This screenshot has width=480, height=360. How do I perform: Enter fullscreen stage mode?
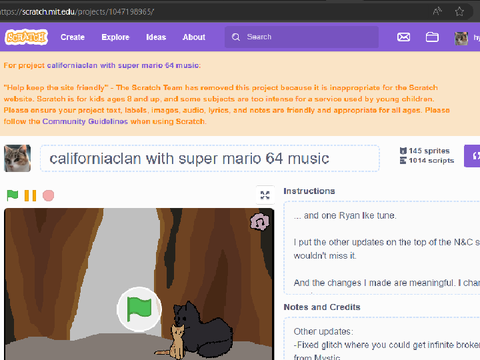(x=265, y=195)
